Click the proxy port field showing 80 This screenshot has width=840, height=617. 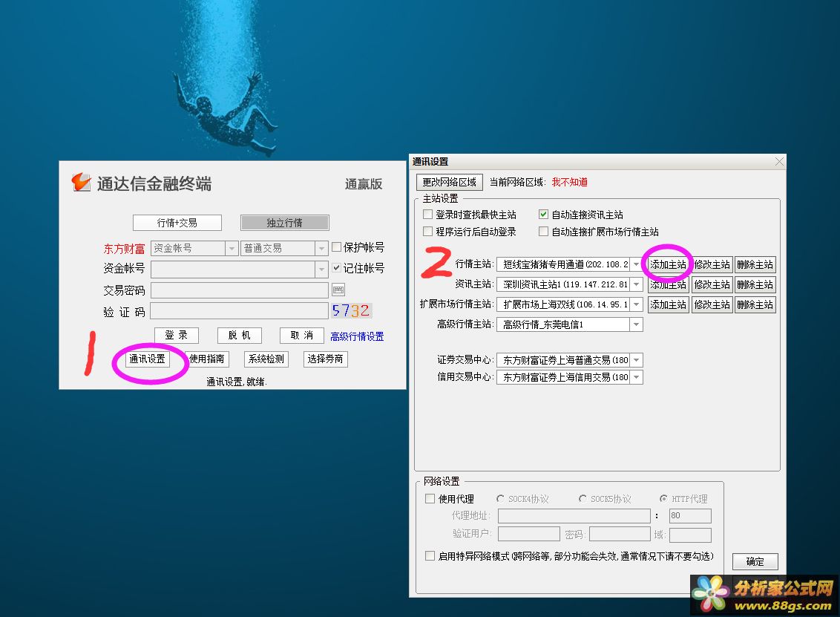(x=691, y=516)
